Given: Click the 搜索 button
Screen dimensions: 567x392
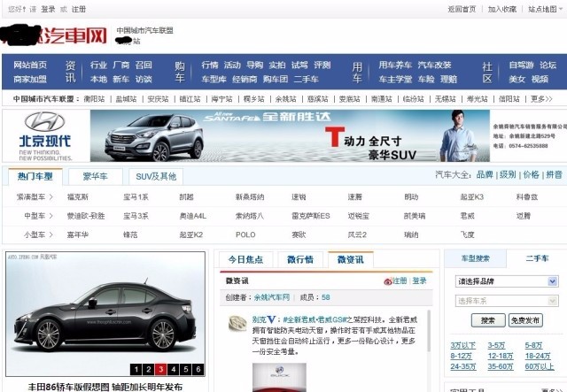Looking at the screenshot, I should click(488, 320).
